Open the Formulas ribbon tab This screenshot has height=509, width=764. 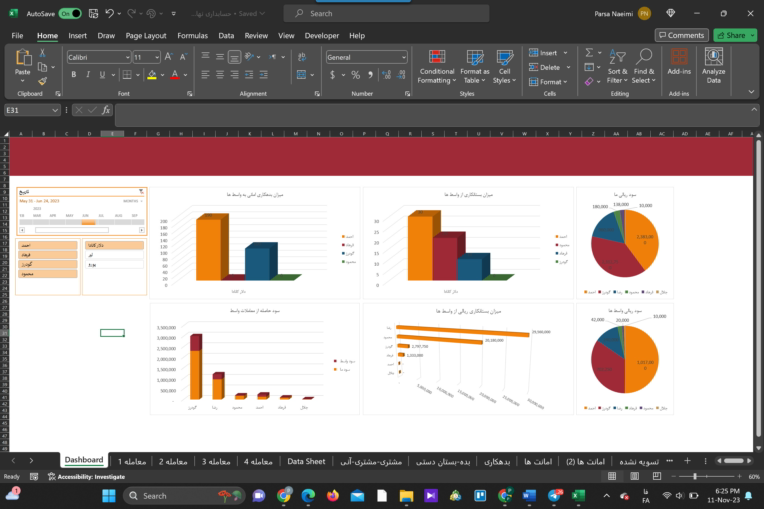(192, 35)
